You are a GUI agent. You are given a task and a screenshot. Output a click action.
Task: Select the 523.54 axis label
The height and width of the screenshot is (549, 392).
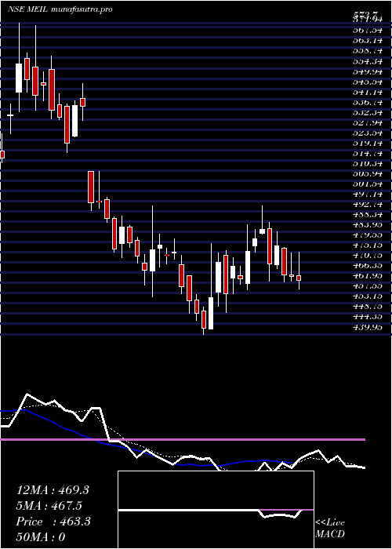368,133
